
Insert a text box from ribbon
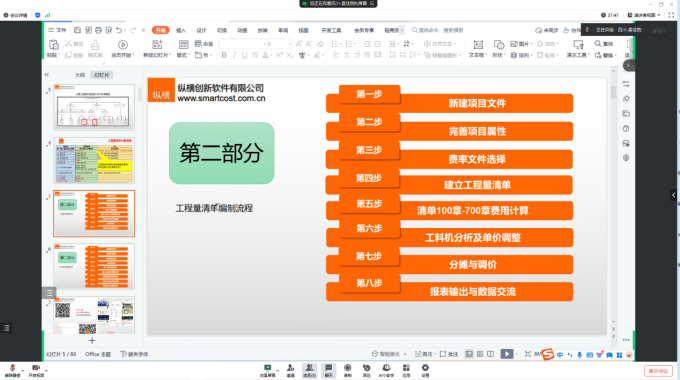pyautogui.click(x=477, y=45)
